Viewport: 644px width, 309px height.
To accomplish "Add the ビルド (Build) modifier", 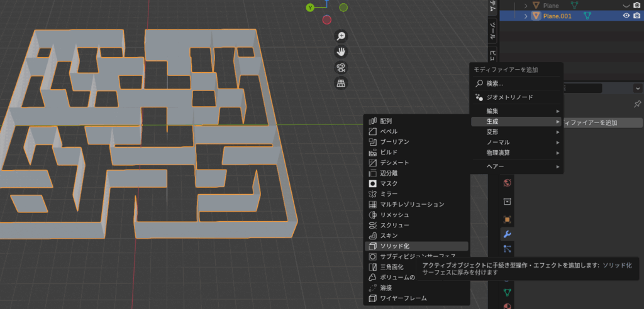I will [x=416, y=152].
